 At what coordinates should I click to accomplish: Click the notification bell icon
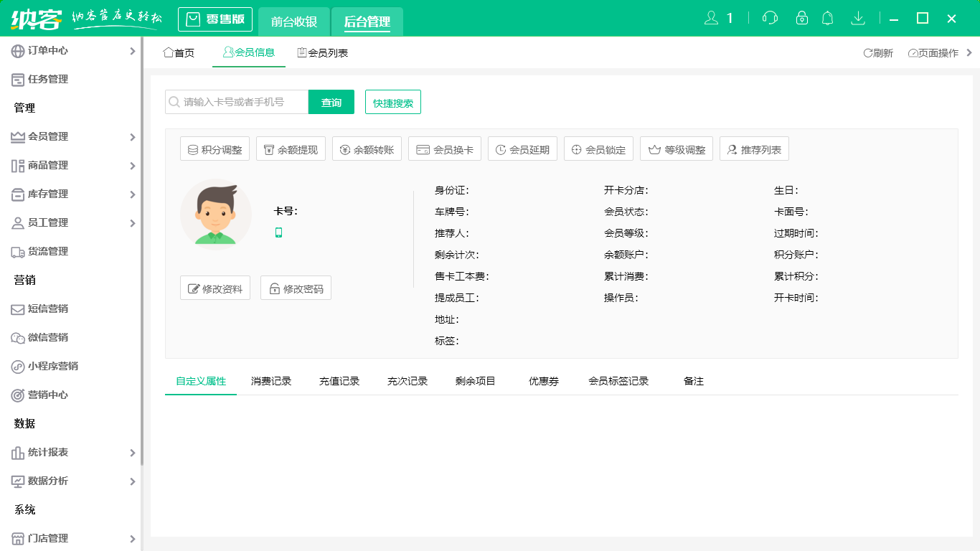[827, 18]
